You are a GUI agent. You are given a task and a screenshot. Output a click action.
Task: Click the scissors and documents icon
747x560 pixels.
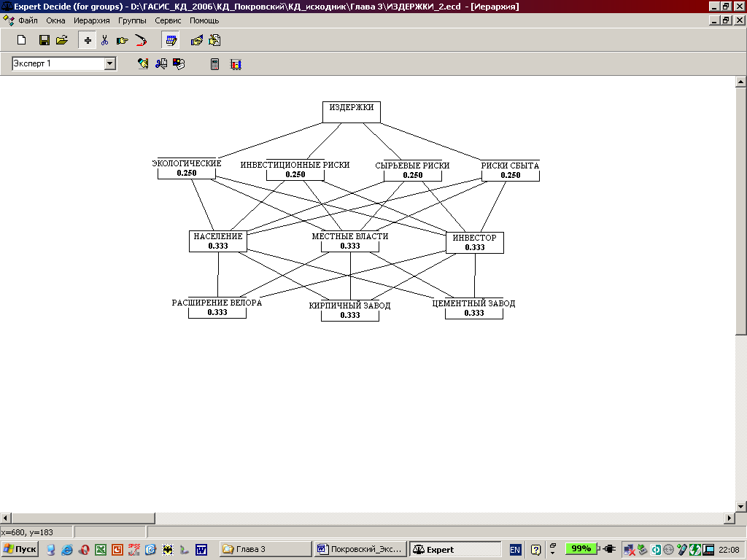click(x=161, y=64)
